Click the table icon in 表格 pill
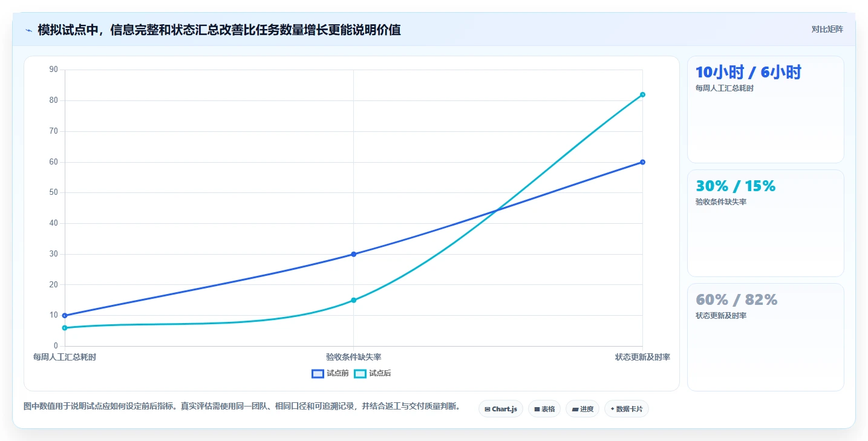868x441 pixels. (537, 410)
